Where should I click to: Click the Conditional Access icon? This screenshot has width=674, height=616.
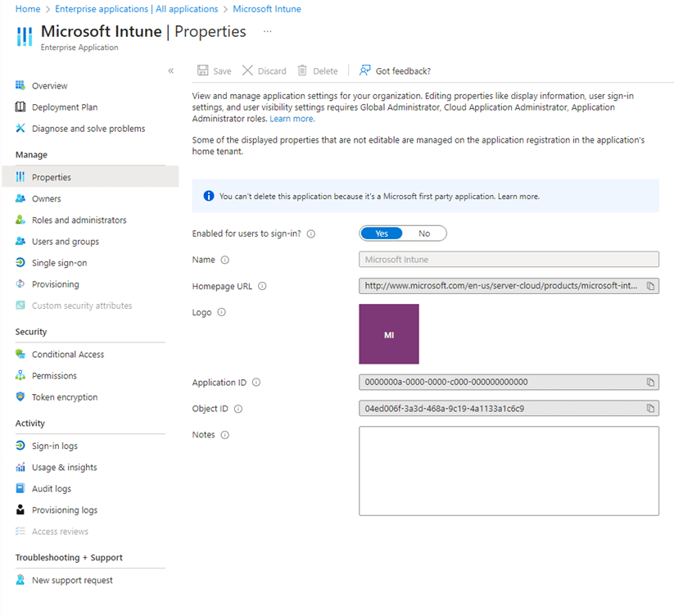[x=20, y=354]
